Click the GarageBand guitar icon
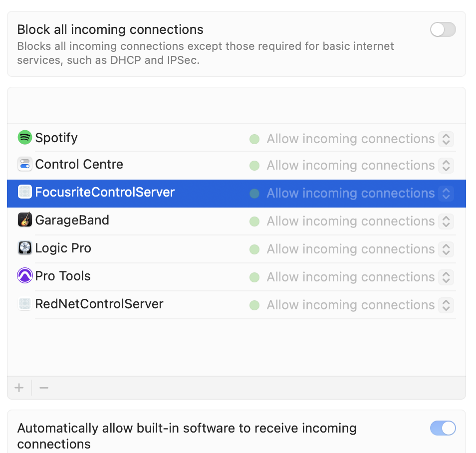476x453 pixels. [x=24, y=220]
